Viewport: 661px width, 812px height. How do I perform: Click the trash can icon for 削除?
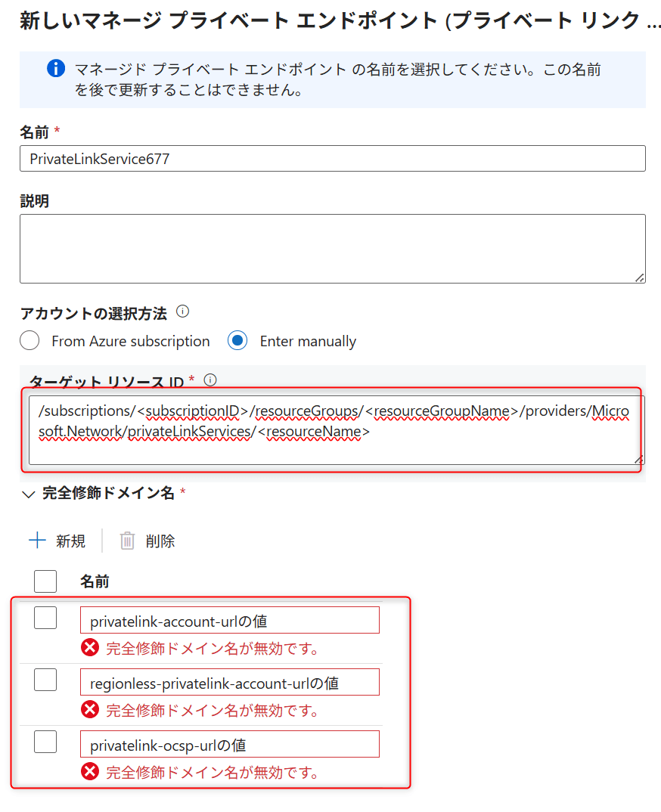(x=127, y=541)
